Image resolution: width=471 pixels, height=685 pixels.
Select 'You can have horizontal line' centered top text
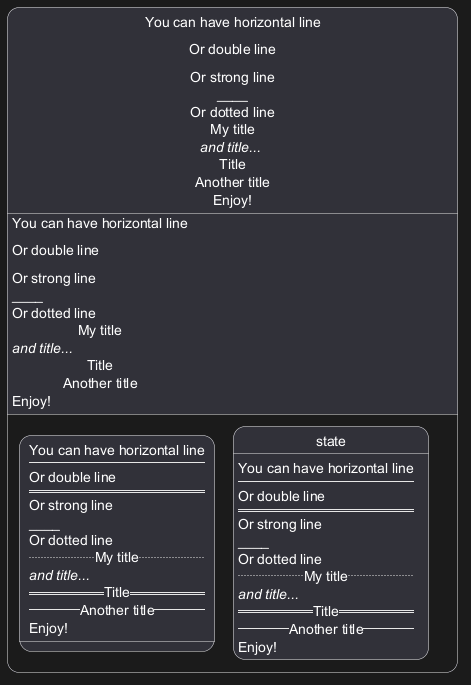coord(232,22)
